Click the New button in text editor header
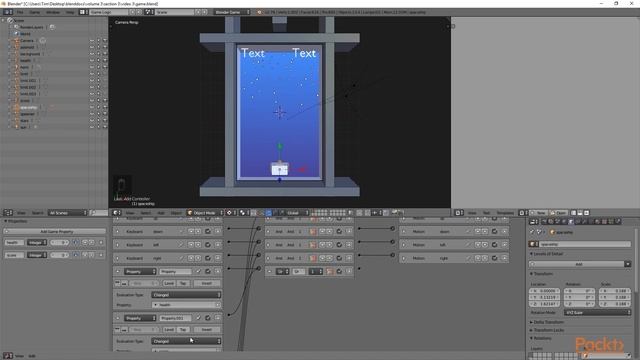 point(539,213)
